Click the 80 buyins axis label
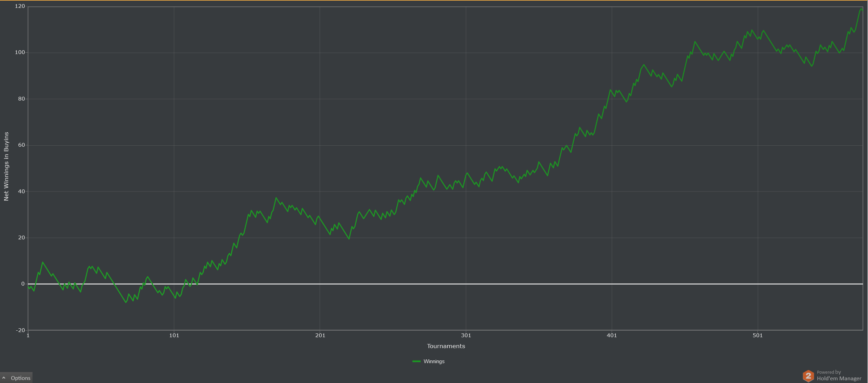This screenshot has height=383, width=868. [x=22, y=99]
